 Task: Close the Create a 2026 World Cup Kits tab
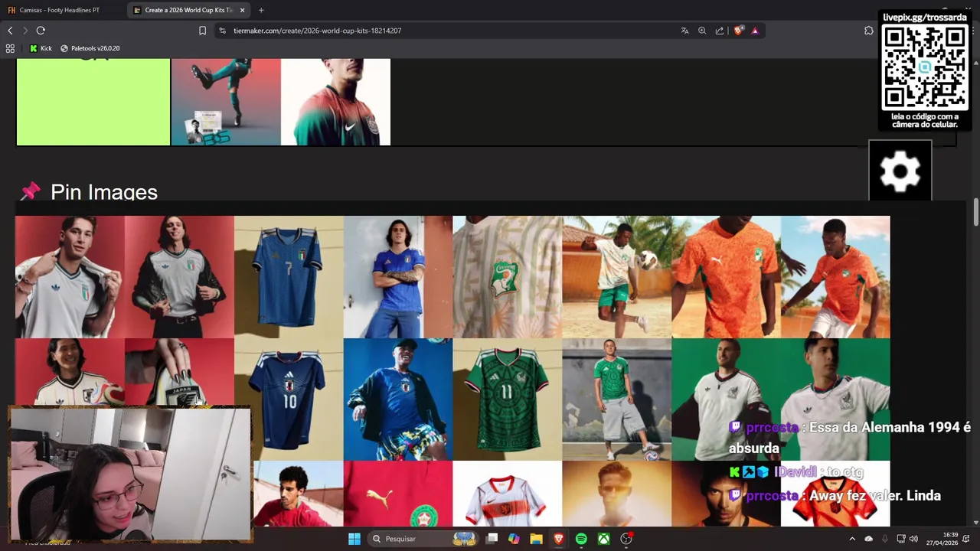(243, 10)
